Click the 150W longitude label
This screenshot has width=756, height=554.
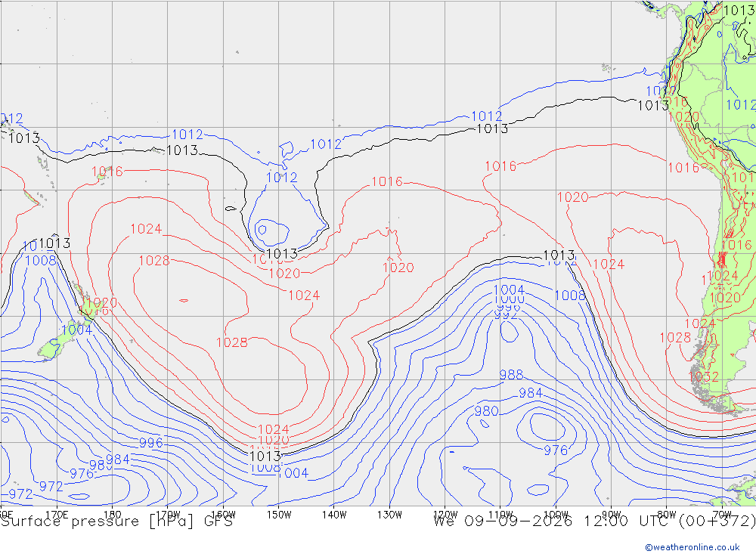pyautogui.click(x=279, y=515)
